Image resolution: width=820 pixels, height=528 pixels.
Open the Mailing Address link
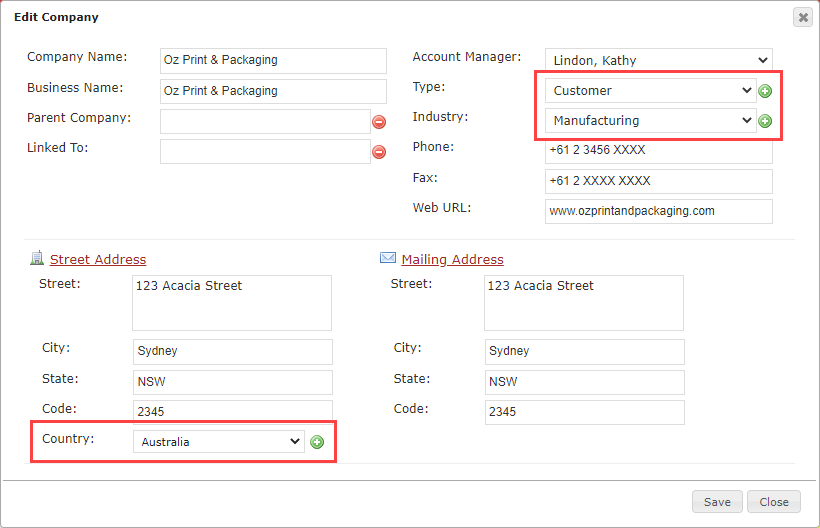[x=452, y=259]
